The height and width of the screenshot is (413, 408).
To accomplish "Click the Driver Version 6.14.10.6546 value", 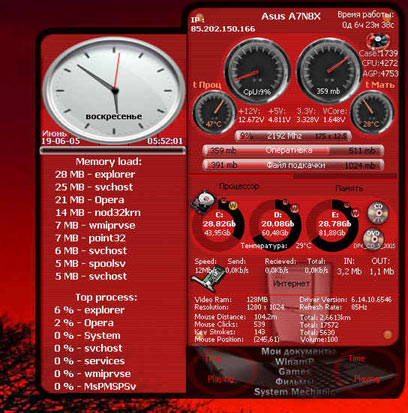I will pyautogui.click(x=371, y=300).
